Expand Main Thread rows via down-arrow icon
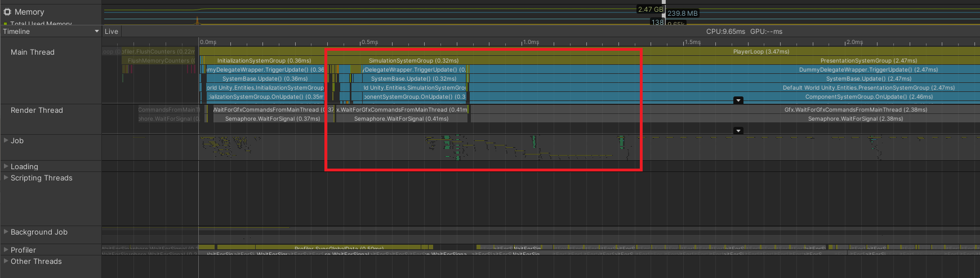Image resolution: width=980 pixels, height=278 pixels. pyautogui.click(x=738, y=101)
